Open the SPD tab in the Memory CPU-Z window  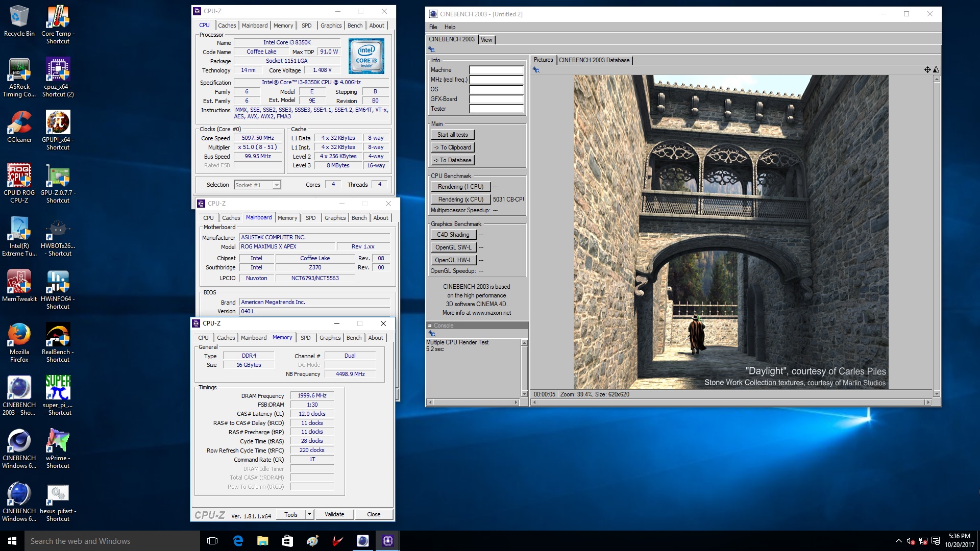pyautogui.click(x=305, y=338)
